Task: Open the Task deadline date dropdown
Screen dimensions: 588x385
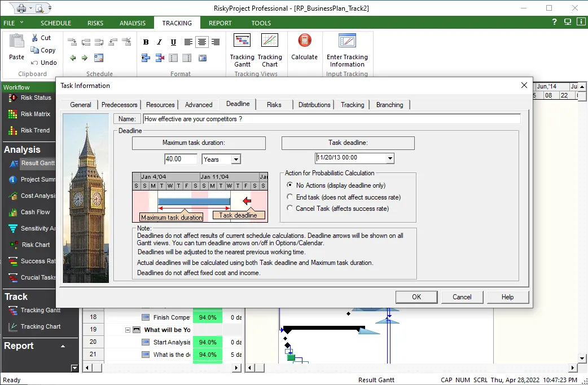Action: [x=389, y=158]
